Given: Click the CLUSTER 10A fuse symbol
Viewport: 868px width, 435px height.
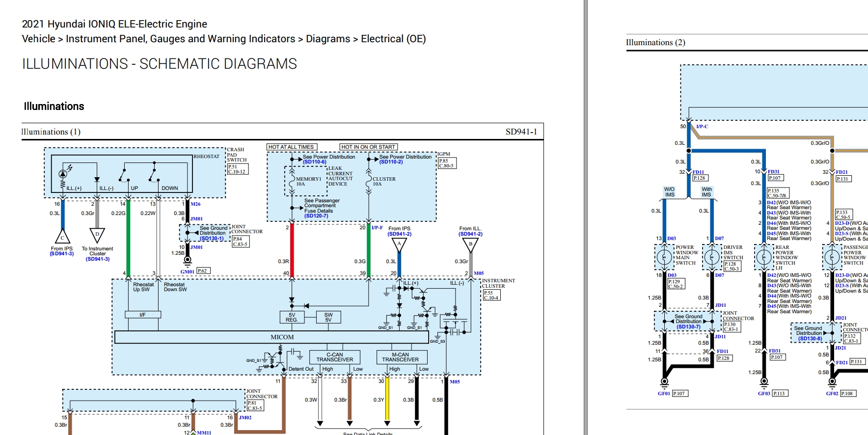Looking at the screenshot, I should (369, 181).
